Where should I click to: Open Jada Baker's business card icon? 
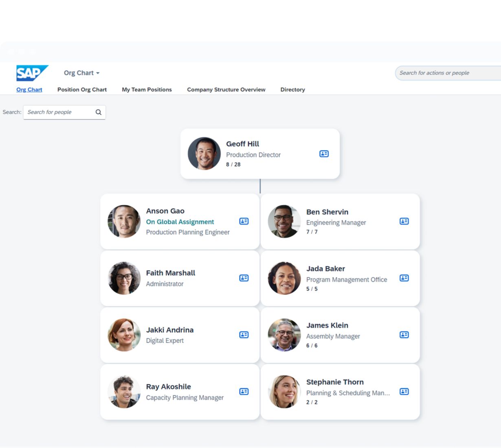coord(404,278)
